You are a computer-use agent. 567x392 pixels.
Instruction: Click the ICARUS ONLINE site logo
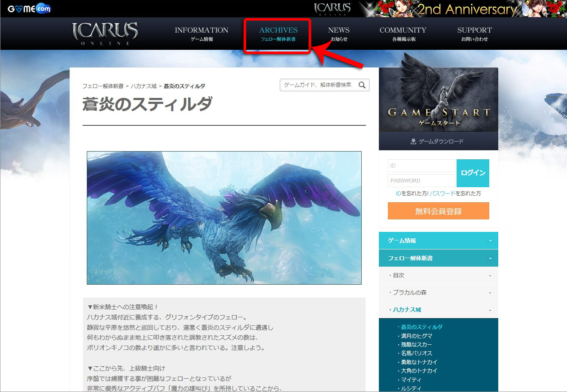[x=105, y=34]
